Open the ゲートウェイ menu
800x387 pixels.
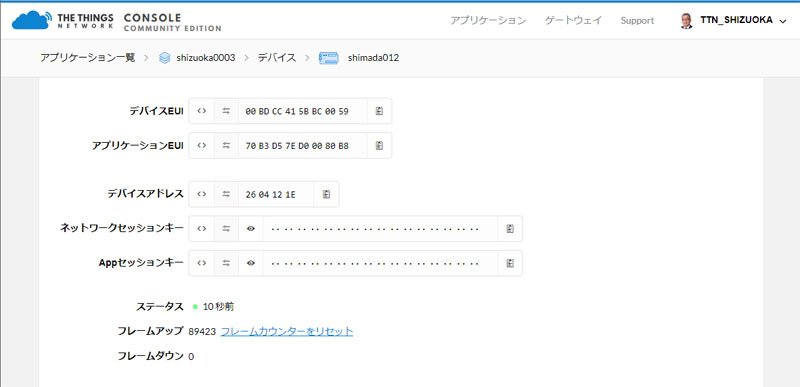[573, 20]
